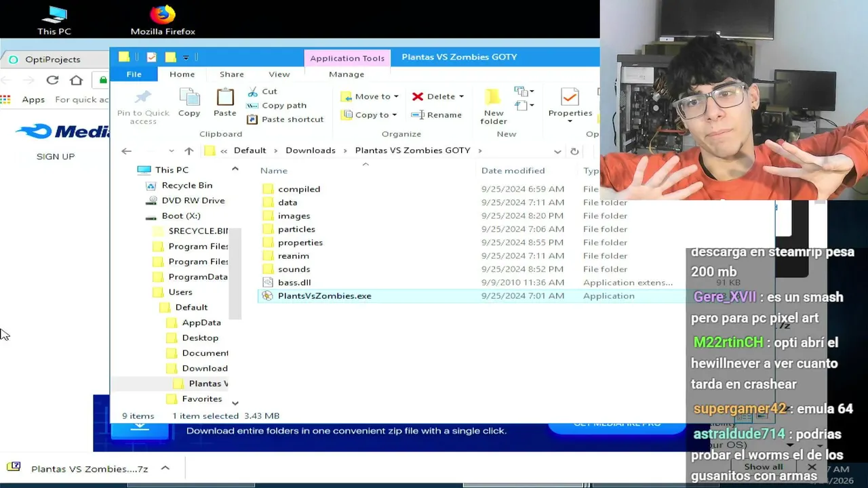Screen dimensions: 868x488
Task: Click the Default breadcrumb in the address bar
Action: 250,150
